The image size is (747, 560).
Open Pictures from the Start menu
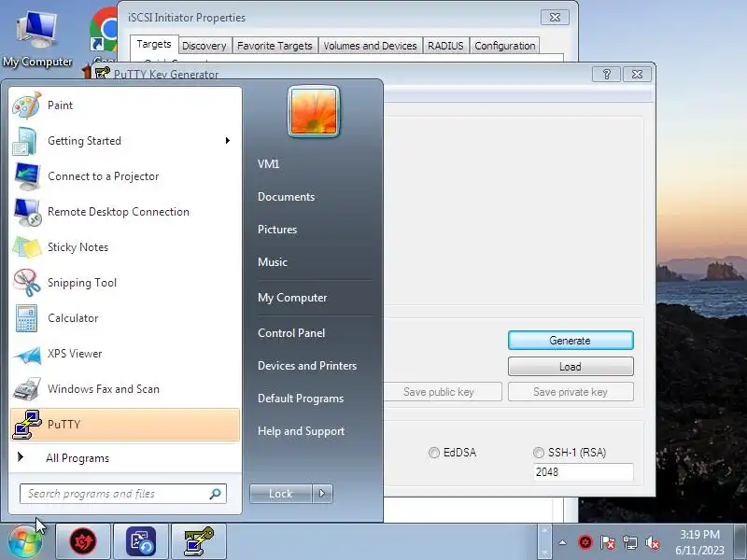pos(277,229)
